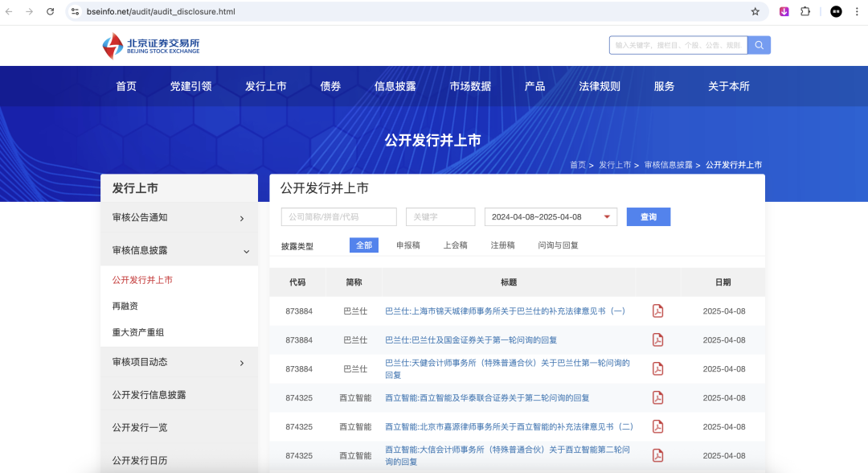Open PDF icon for 西立智能及华泰联合证券 reply

tap(657, 398)
